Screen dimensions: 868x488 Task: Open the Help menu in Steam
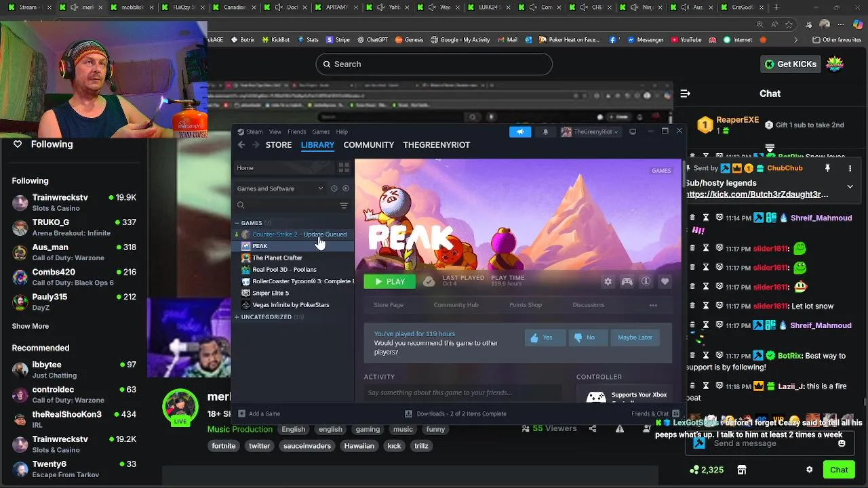pyautogui.click(x=342, y=131)
